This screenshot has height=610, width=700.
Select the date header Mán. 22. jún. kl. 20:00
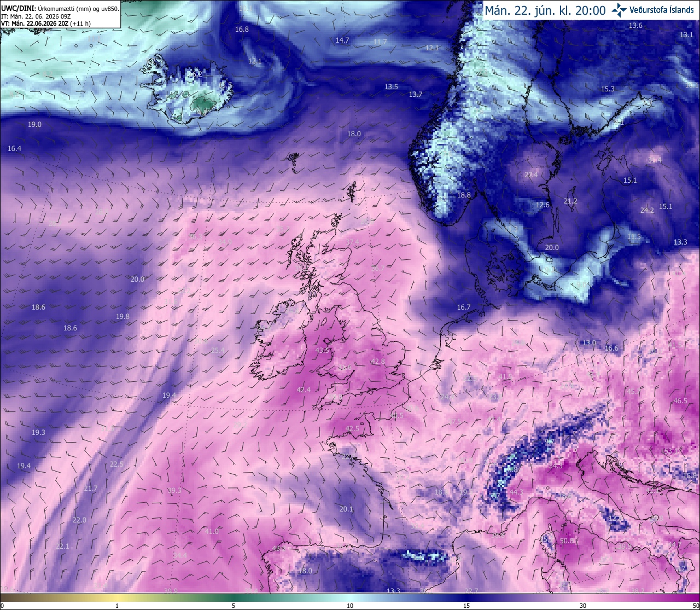(x=545, y=10)
